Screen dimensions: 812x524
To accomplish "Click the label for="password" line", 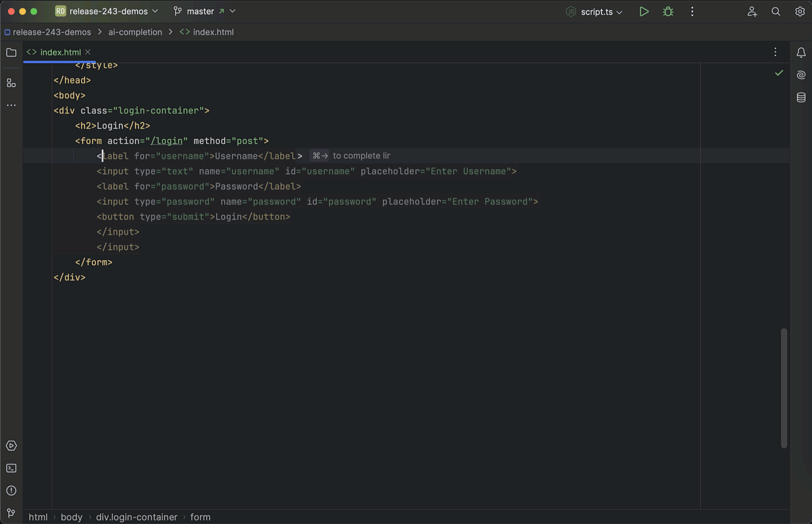I will click(x=199, y=186).
